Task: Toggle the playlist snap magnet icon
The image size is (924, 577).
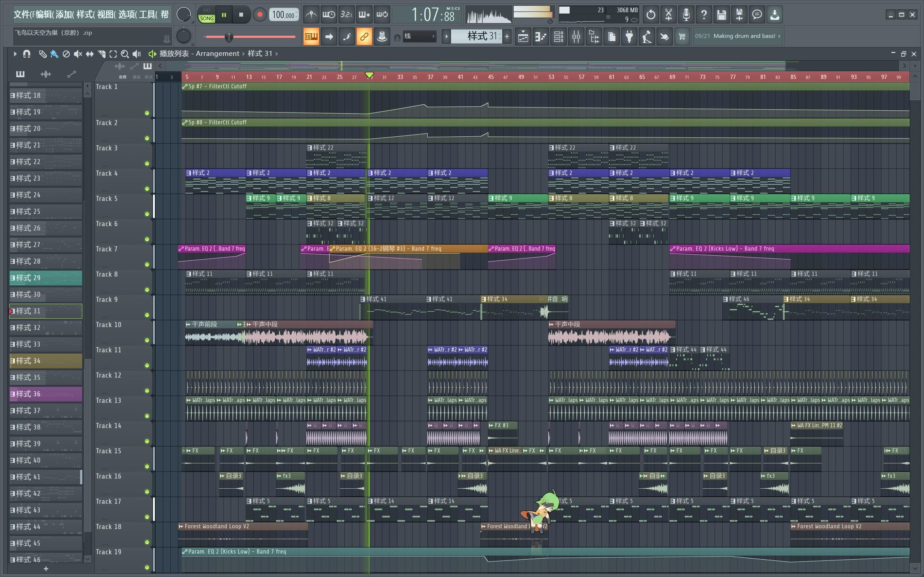Action: tap(26, 54)
